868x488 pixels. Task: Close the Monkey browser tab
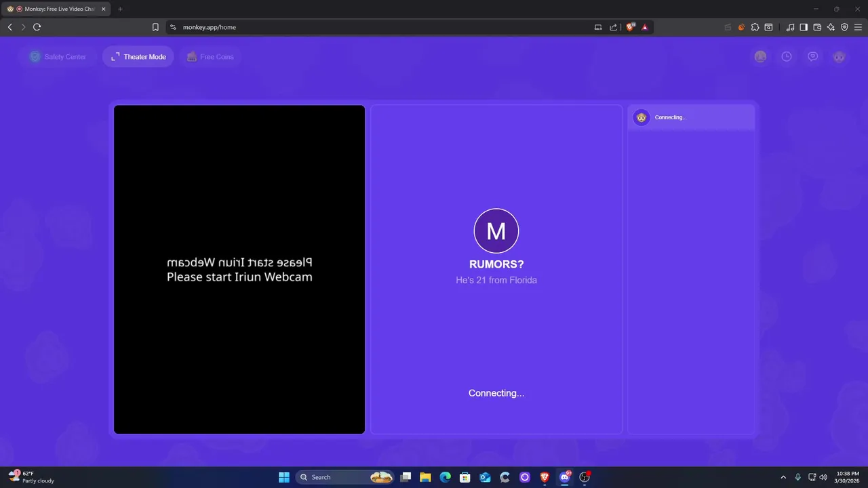[x=104, y=9]
